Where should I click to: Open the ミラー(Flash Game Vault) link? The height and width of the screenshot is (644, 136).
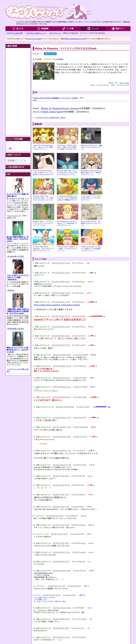click(x=49, y=112)
